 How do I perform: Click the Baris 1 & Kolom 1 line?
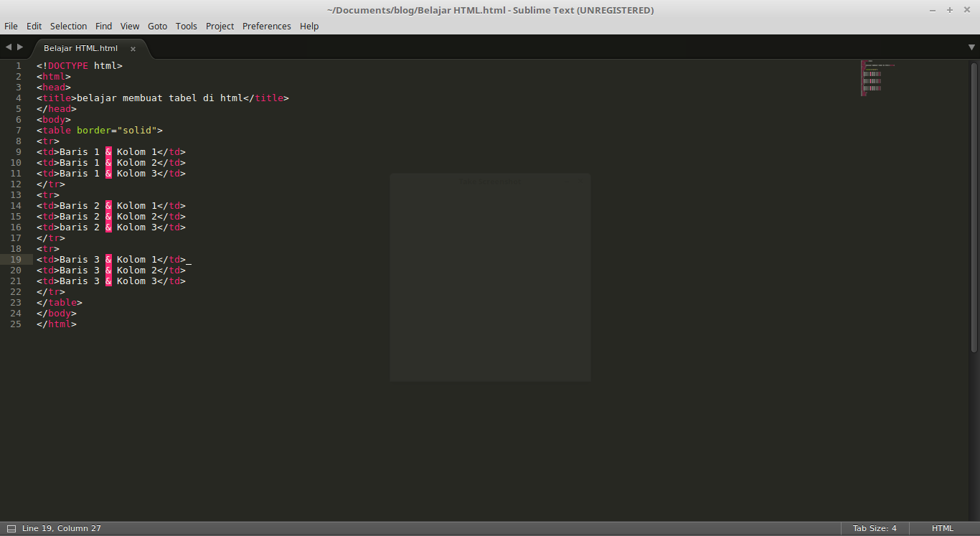(x=111, y=151)
